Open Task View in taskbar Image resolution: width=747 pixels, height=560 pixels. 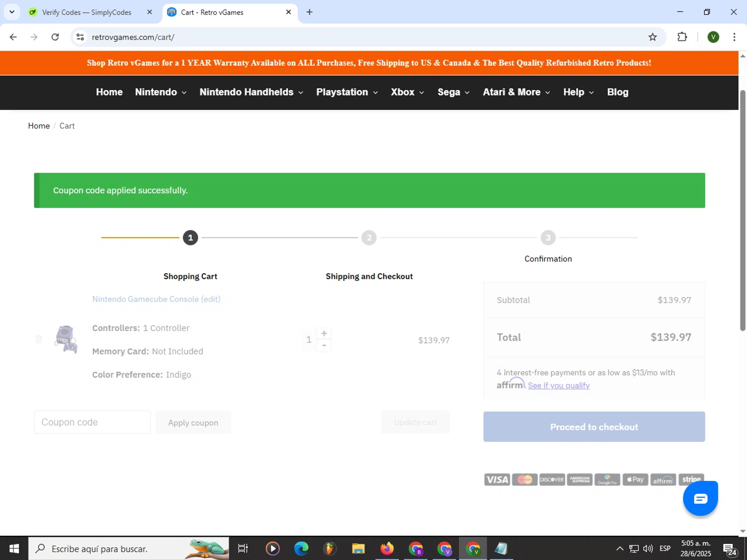click(x=243, y=549)
